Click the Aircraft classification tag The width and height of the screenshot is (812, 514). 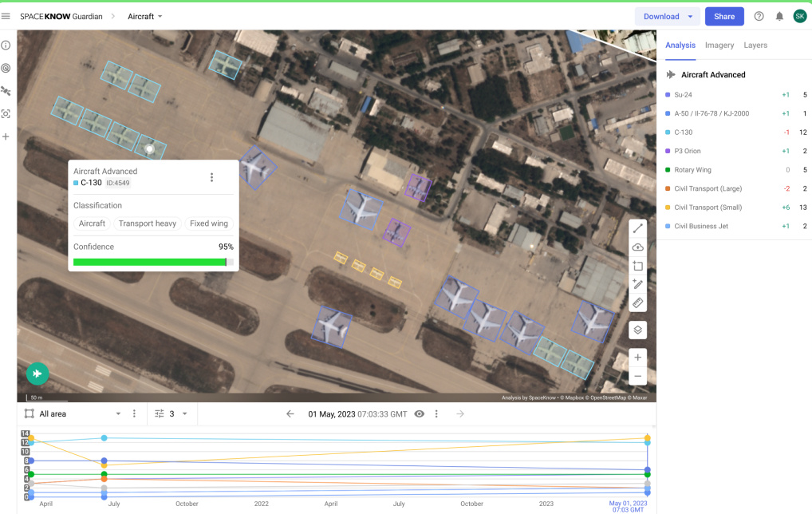point(92,223)
